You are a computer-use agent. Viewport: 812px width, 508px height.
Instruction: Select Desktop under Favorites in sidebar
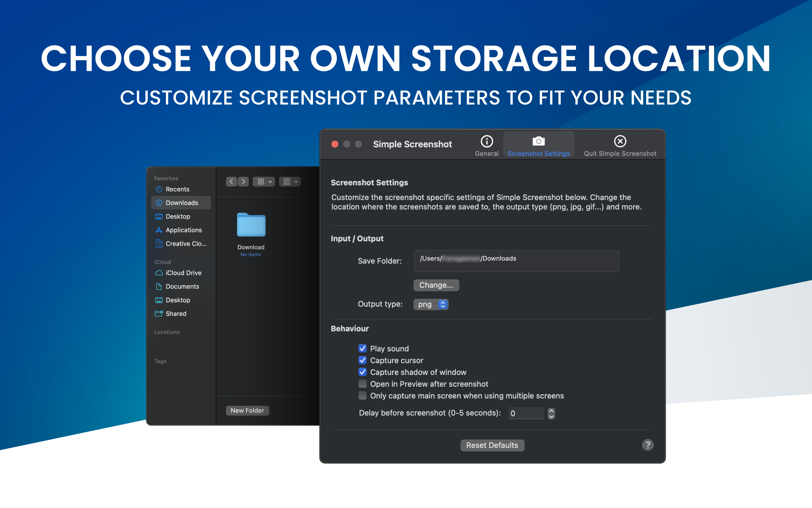[181, 216]
